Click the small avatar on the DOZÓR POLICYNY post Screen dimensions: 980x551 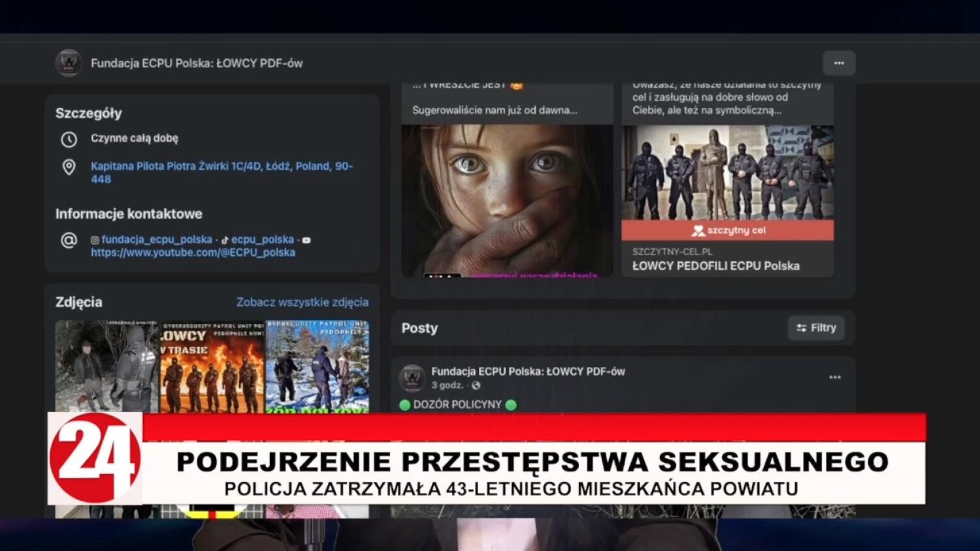[x=412, y=377]
